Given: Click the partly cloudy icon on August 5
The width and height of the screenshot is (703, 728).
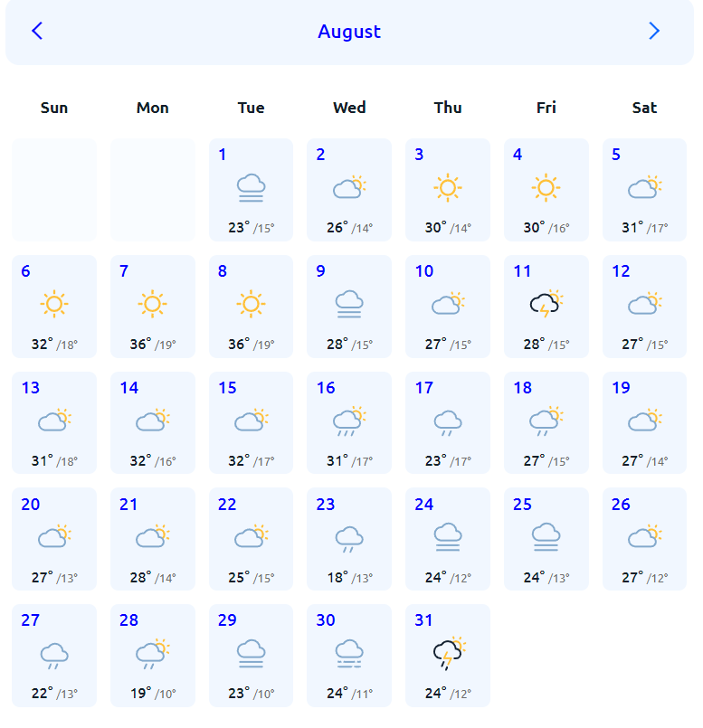Looking at the screenshot, I should point(644,188).
